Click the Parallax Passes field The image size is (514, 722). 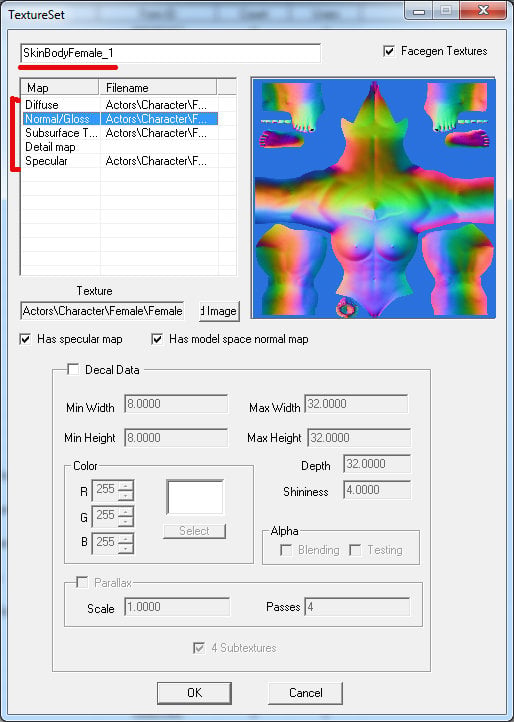(x=357, y=607)
